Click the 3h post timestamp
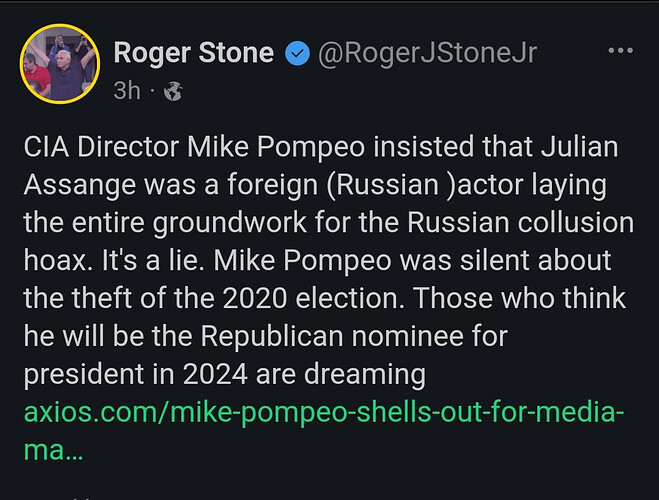The image size is (659, 500). pos(127,91)
